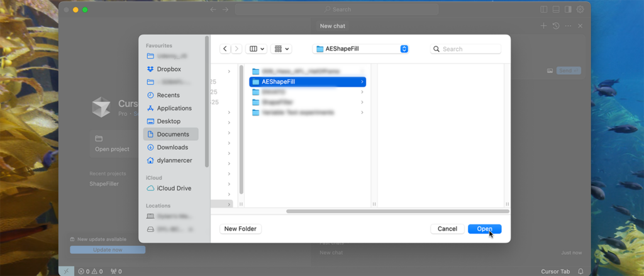Image resolution: width=644 pixels, height=276 pixels.
Task: Select Documents in the sidebar
Action: pos(171,135)
